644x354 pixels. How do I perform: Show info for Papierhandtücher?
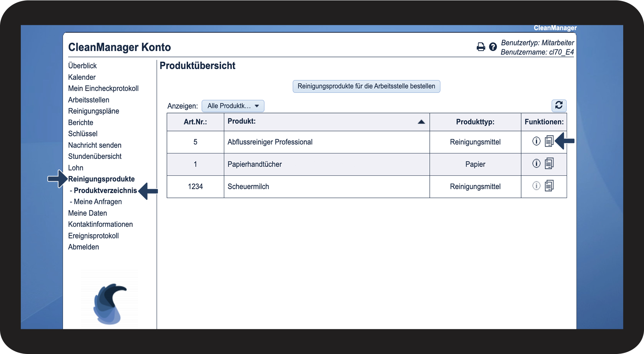tap(536, 163)
